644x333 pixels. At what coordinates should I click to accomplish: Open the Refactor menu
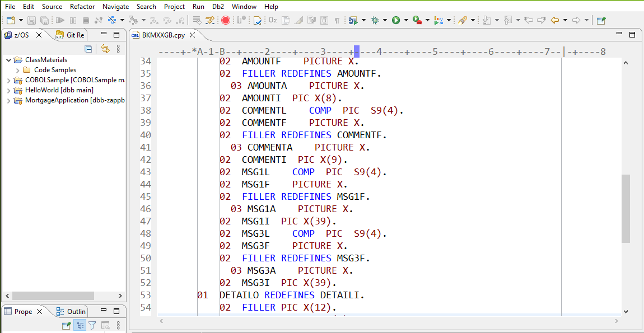pyautogui.click(x=82, y=7)
